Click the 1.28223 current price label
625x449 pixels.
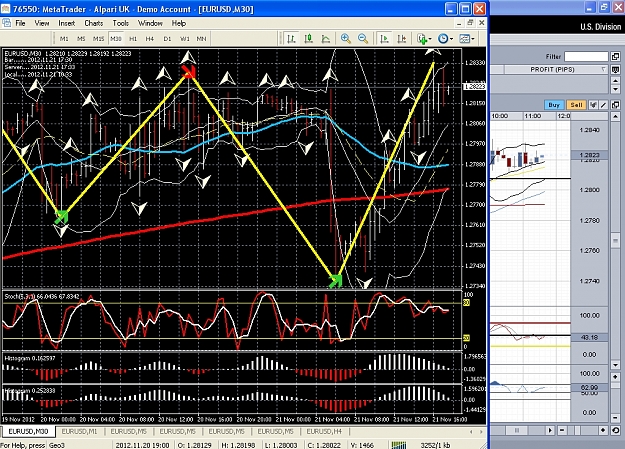click(475, 86)
